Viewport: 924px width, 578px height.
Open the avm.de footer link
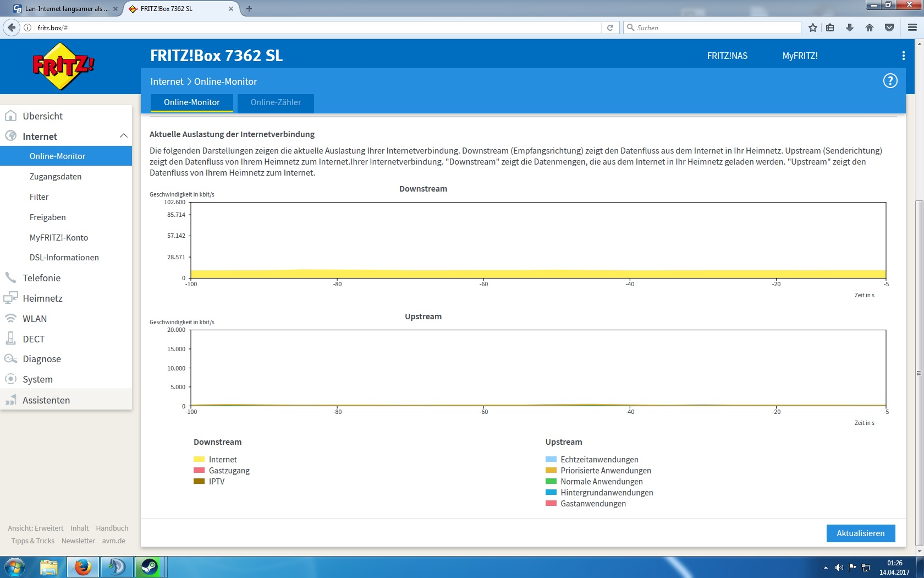point(114,541)
